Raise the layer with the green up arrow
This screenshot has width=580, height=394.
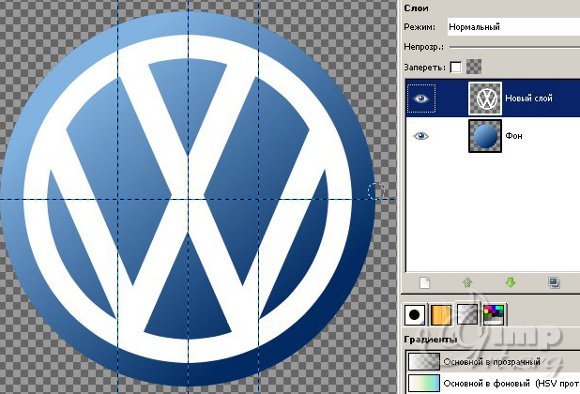(468, 283)
